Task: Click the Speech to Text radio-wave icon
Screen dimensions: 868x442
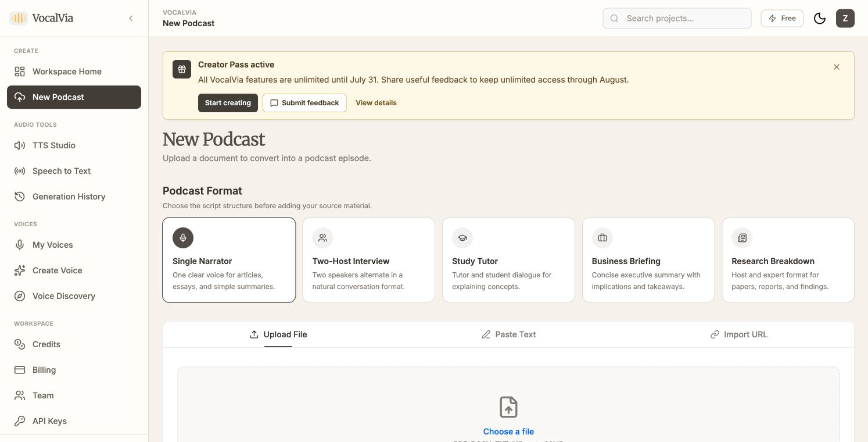Action: click(x=20, y=171)
